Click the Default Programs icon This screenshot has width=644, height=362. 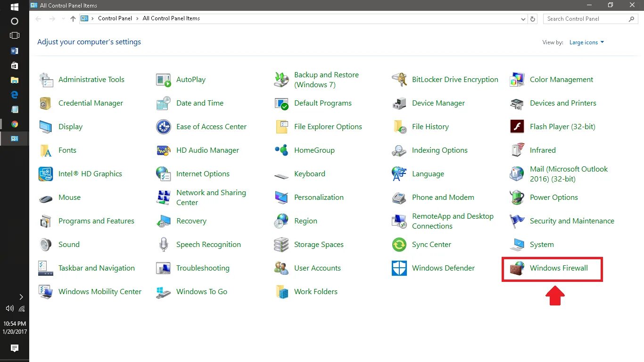(x=281, y=103)
